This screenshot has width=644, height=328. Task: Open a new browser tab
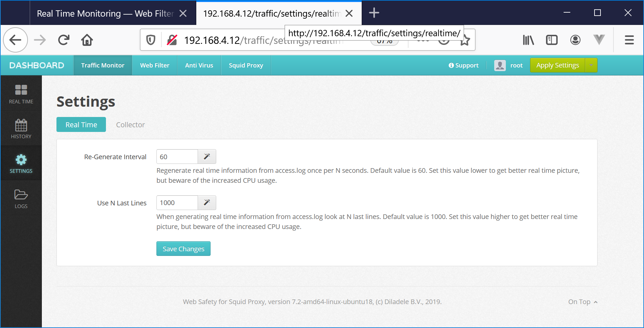[374, 13]
